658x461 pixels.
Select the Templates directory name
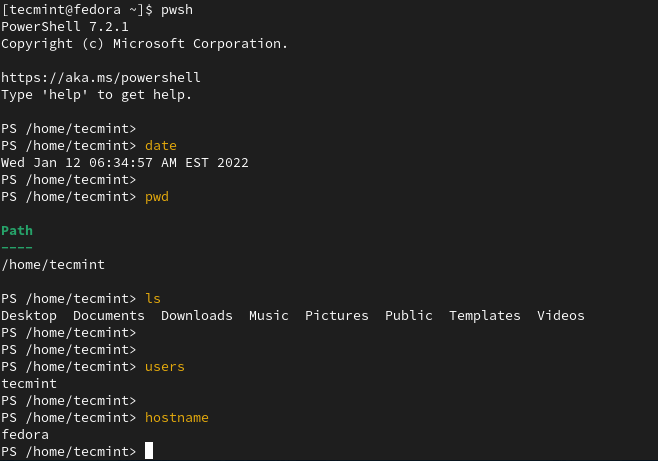point(485,315)
